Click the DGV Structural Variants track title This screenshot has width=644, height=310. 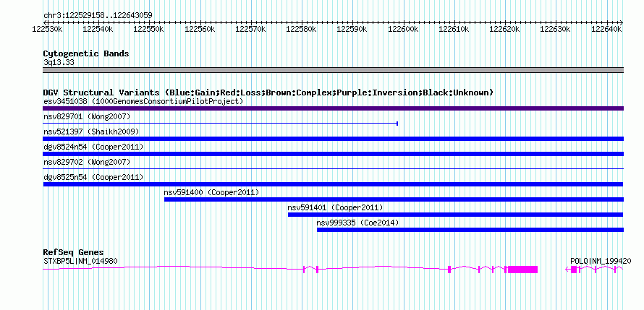[x=268, y=92]
